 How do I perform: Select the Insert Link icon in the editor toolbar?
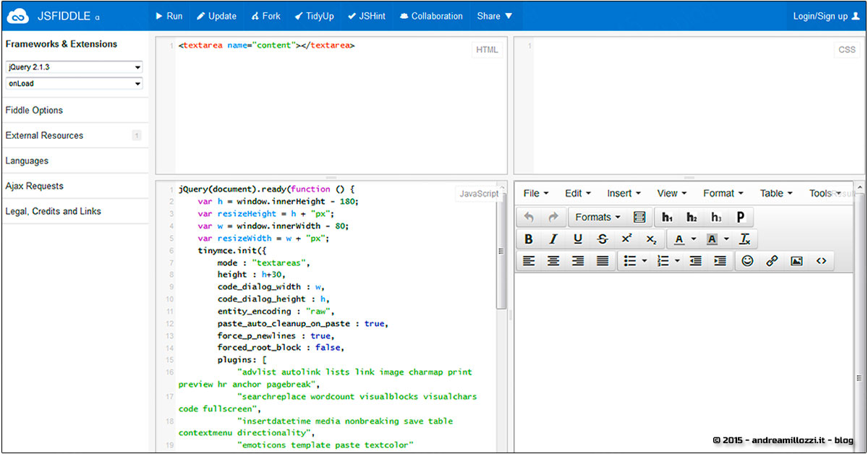click(x=772, y=261)
